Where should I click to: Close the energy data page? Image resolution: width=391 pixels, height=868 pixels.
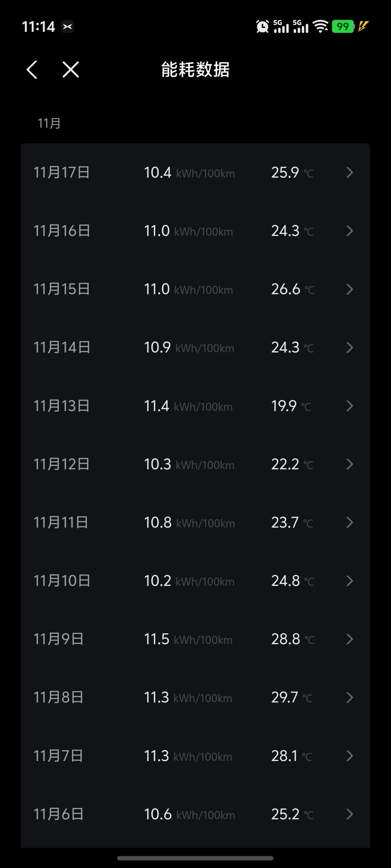tap(71, 70)
